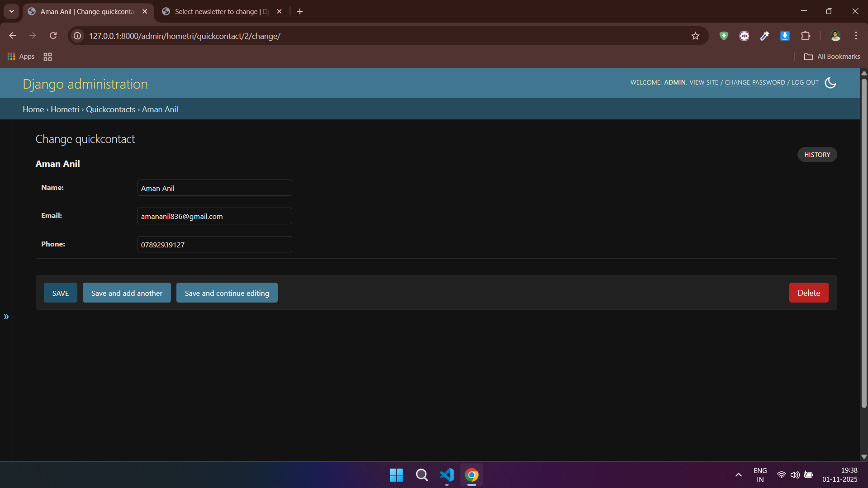Click the red Delete button
Image resolution: width=868 pixels, height=488 pixels.
pos(809,293)
